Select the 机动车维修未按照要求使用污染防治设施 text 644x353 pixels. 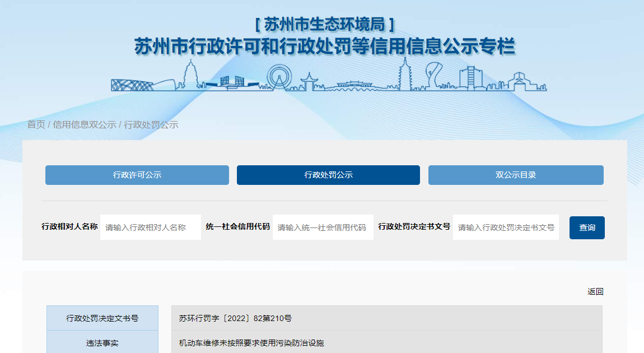point(251,343)
